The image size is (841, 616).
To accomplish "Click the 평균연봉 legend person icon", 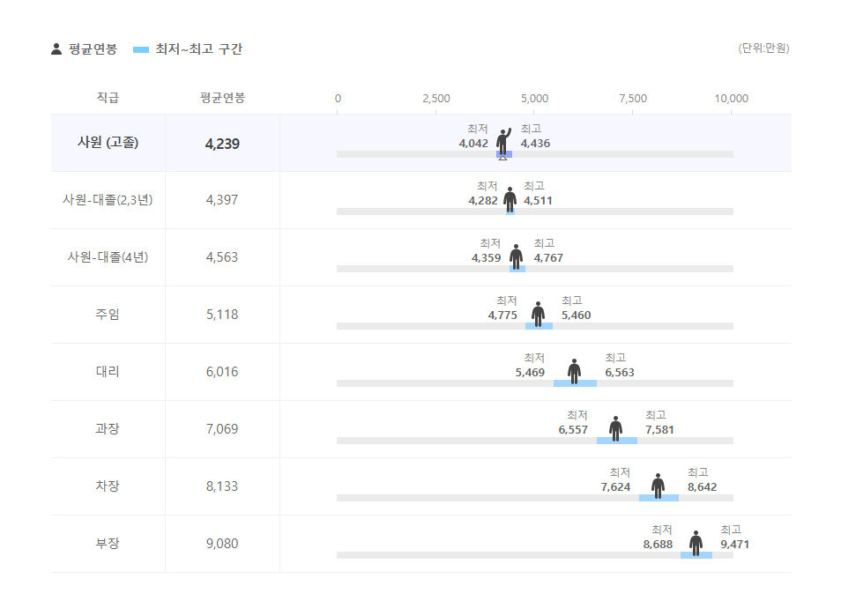I will (x=56, y=49).
